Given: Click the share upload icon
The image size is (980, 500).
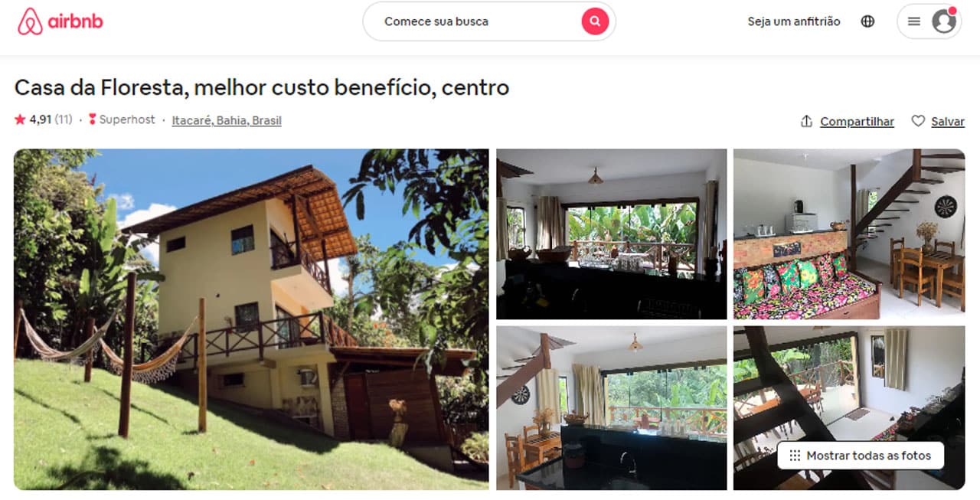Looking at the screenshot, I should [806, 121].
